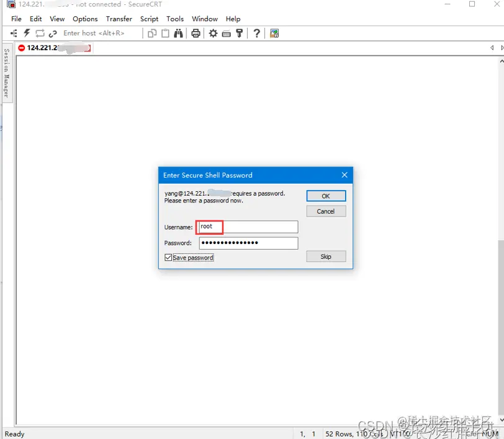Minimize the SecureCRT window

point(448,4)
